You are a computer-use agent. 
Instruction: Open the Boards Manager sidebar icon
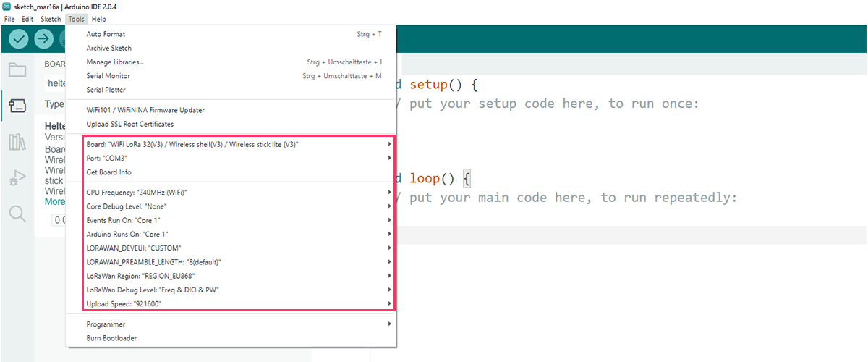point(17,106)
